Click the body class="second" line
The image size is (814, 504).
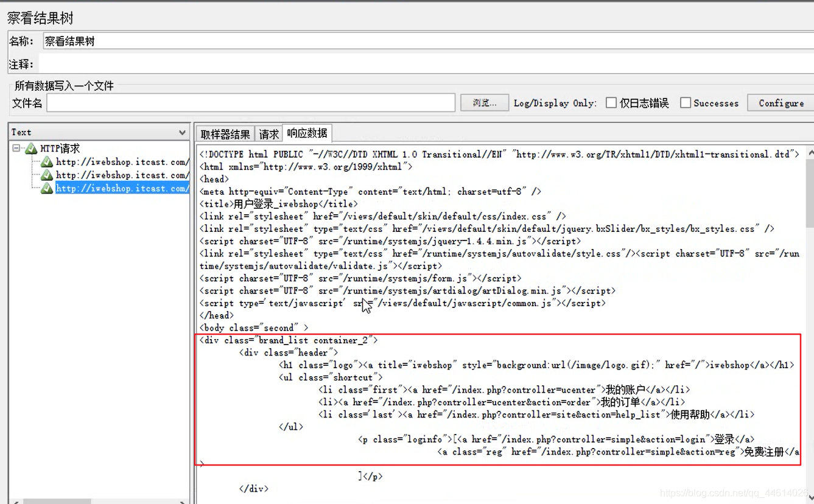(x=254, y=327)
